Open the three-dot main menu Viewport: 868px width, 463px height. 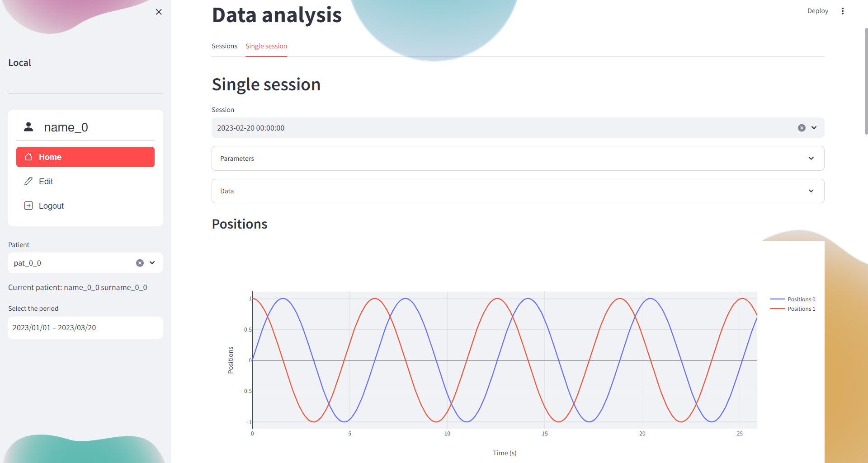click(843, 11)
